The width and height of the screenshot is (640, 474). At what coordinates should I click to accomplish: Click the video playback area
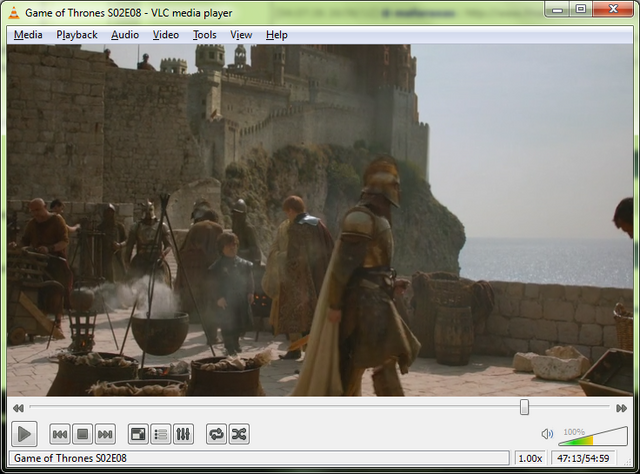coord(320,220)
